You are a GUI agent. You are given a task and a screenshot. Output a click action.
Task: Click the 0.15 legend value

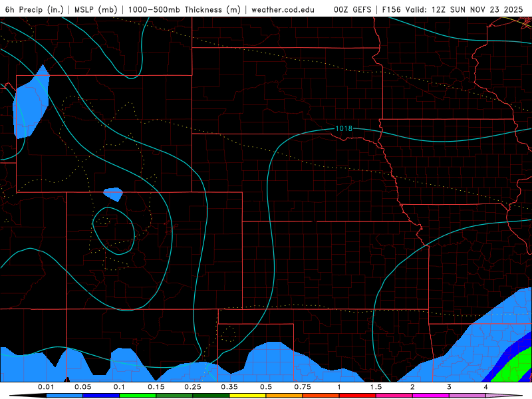(x=156, y=387)
